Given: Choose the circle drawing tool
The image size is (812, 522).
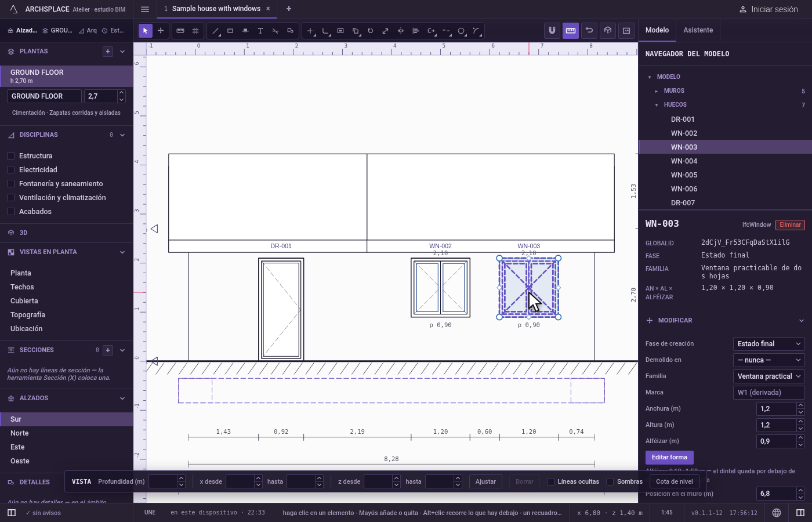Looking at the screenshot, I should coord(461,31).
